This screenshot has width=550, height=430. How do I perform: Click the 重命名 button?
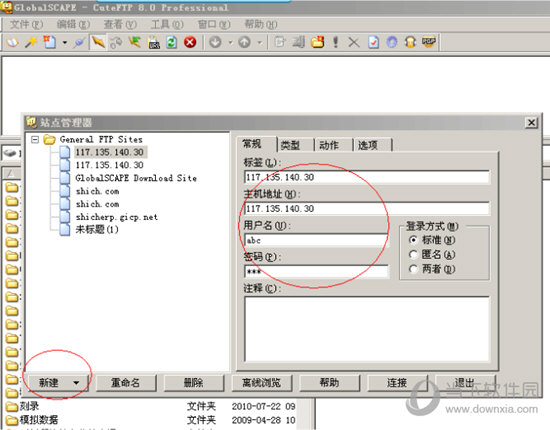[x=126, y=383]
